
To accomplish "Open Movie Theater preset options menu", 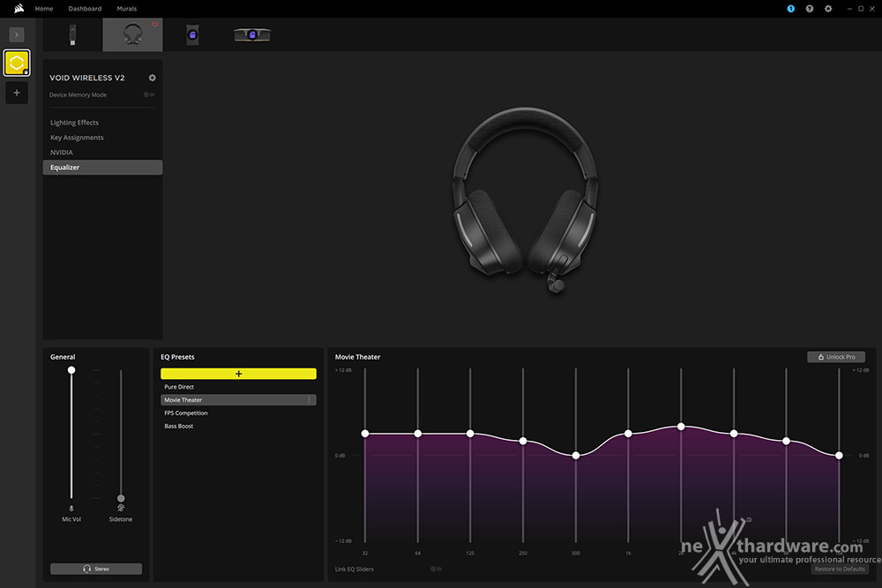I will [x=309, y=399].
